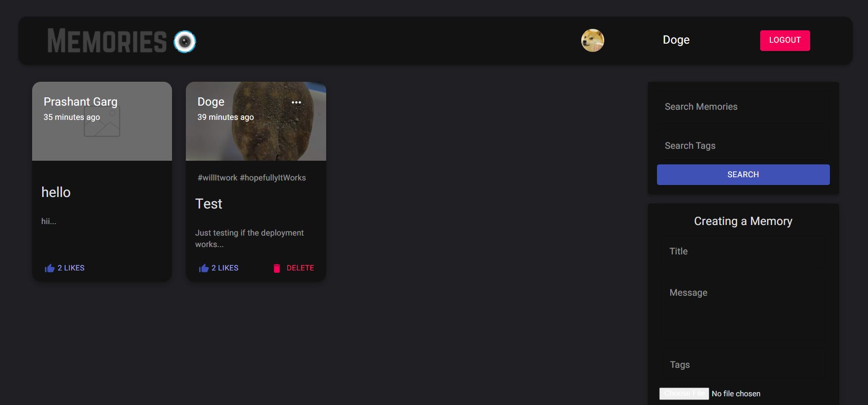Click the broken image placeholder on Prashant's card
868x405 pixels.
102,123
